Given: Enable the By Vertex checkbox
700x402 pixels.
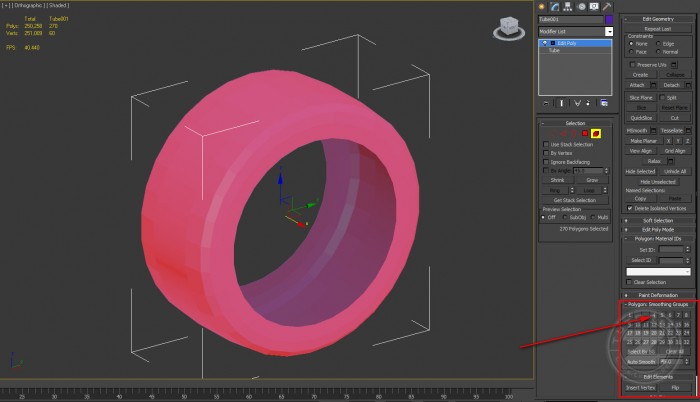Looking at the screenshot, I should tap(546, 153).
